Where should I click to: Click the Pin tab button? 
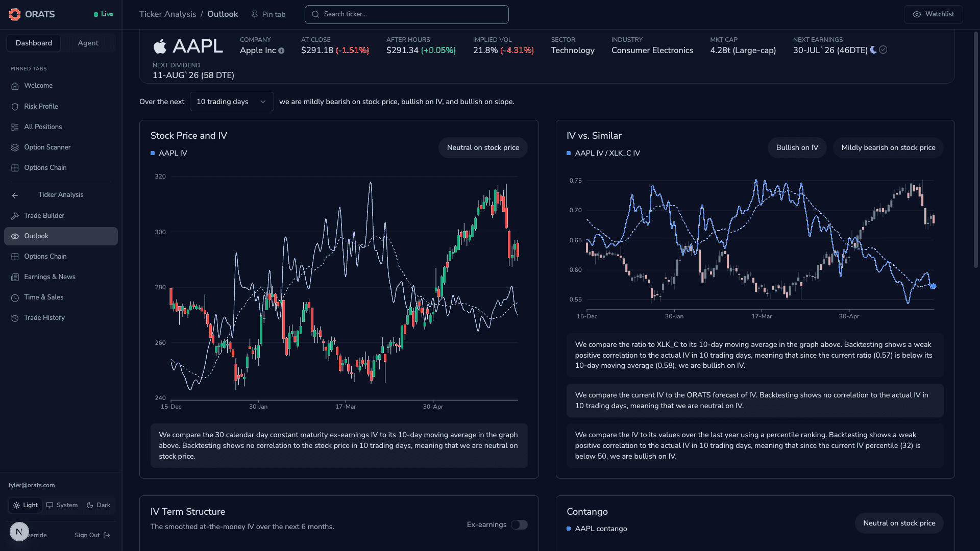268,14
